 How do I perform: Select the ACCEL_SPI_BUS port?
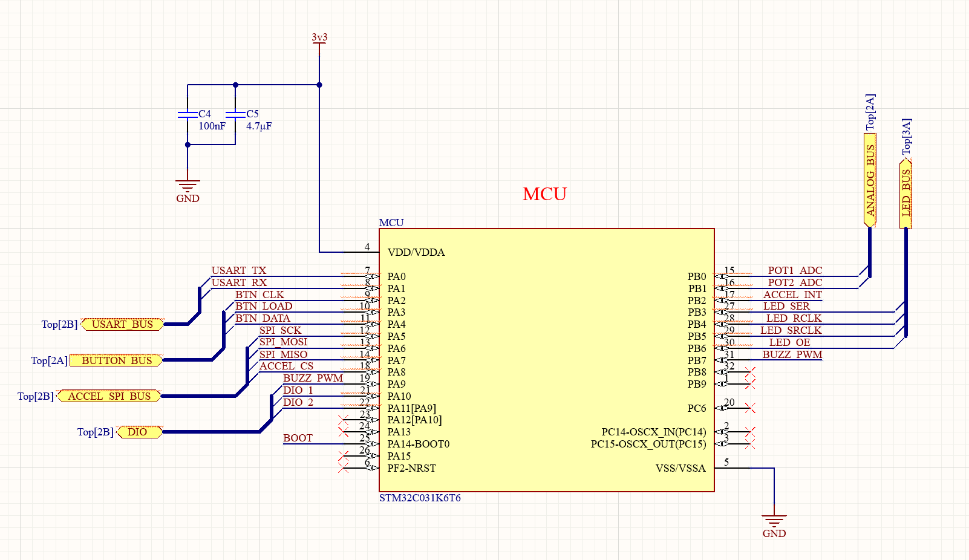click(x=109, y=396)
